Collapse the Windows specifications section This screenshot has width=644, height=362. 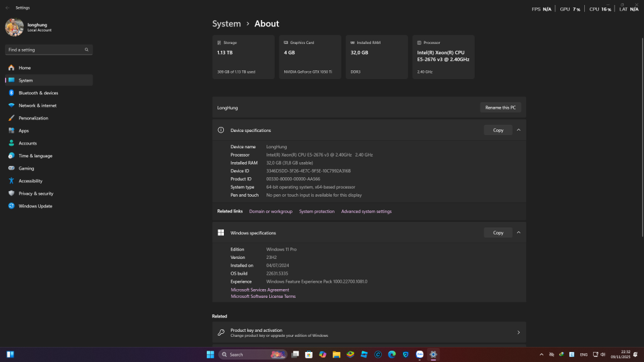tap(518, 233)
